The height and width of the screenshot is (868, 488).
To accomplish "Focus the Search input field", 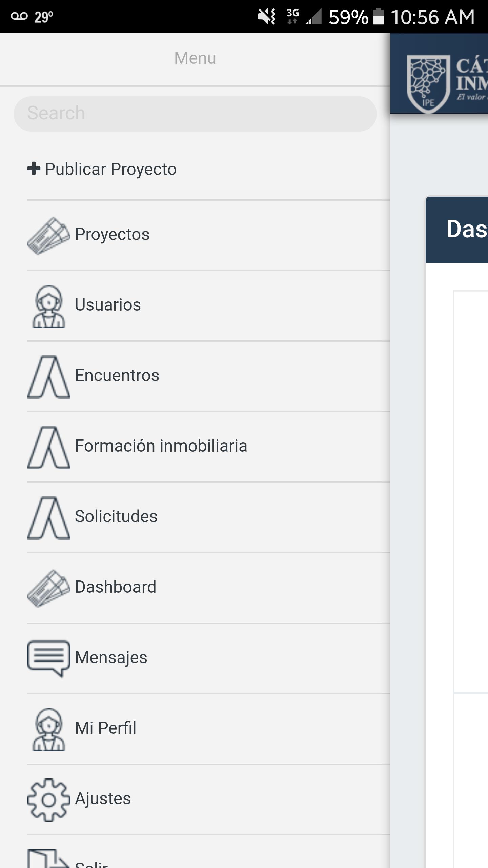I will pos(195,114).
